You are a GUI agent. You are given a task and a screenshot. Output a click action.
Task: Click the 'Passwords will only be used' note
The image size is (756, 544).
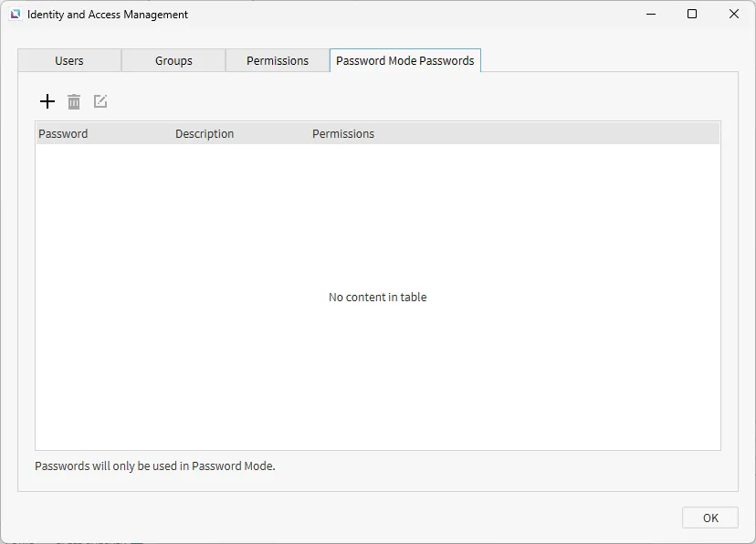[x=155, y=466]
